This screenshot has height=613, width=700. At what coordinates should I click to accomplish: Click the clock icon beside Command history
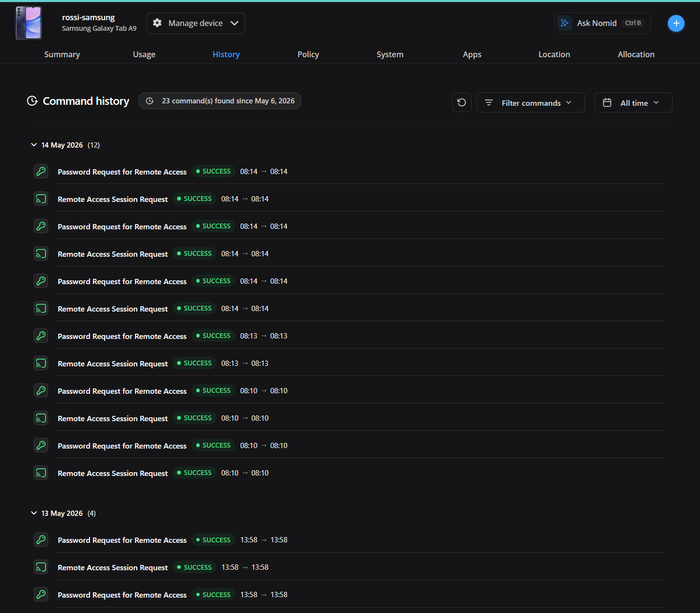click(32, 101)
